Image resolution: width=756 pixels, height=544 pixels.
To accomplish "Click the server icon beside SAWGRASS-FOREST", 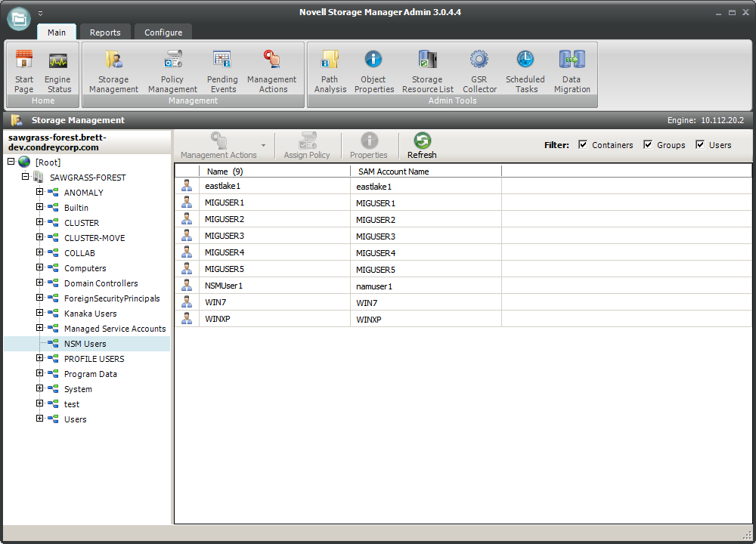I will click(x=39, y=178).
